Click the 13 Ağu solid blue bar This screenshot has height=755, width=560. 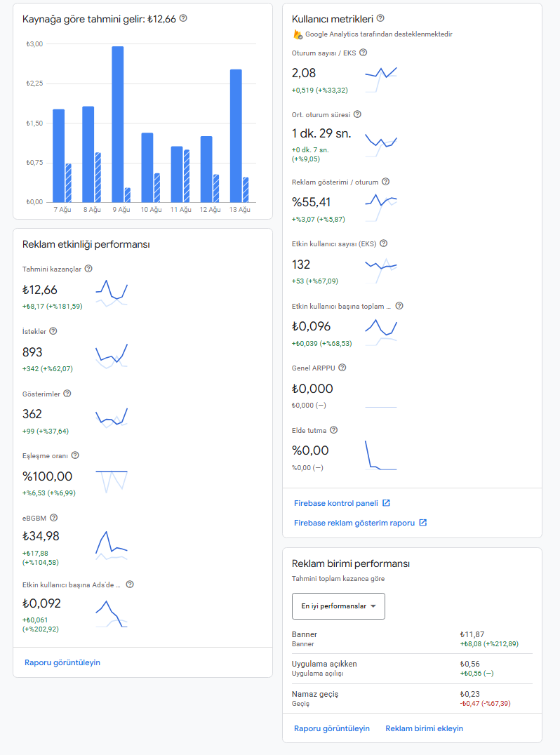tap(236, 136)
